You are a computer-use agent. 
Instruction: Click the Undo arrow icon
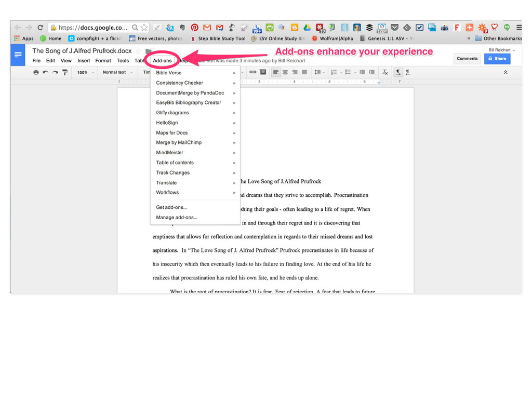(x=46, y=72)
